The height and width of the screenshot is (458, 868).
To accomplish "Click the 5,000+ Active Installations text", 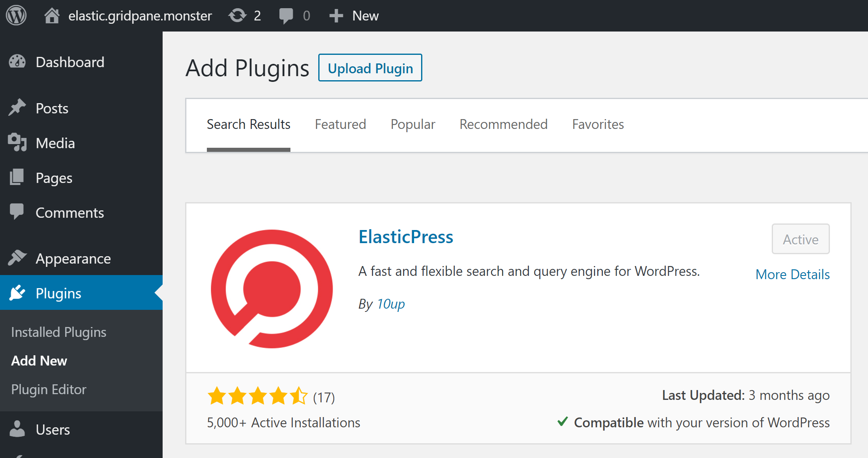I will point(283,422).
